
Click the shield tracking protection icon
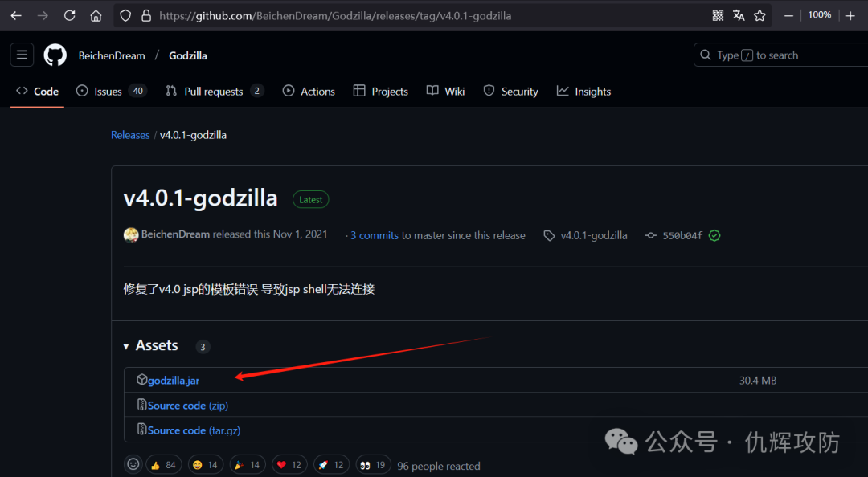point(125,15)
